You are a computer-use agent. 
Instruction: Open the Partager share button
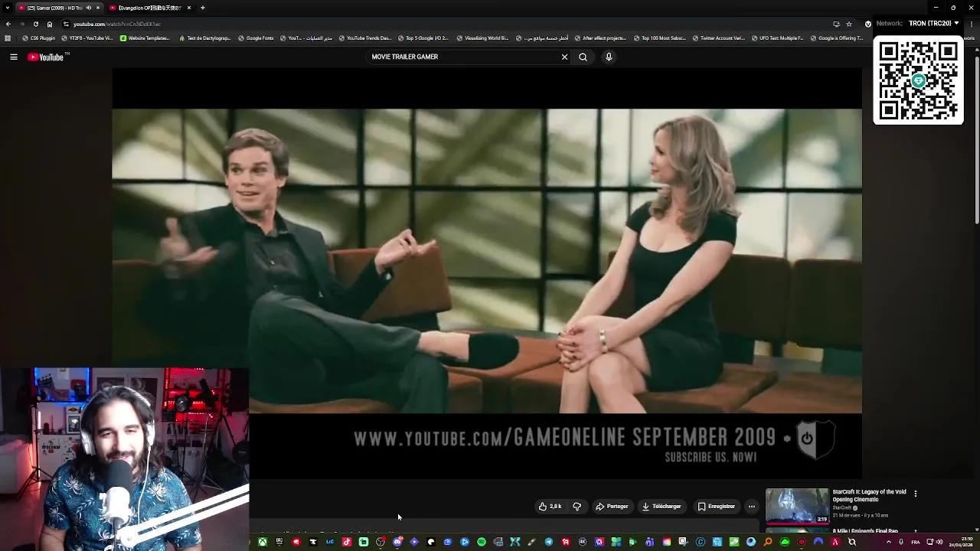coord(612,506)
